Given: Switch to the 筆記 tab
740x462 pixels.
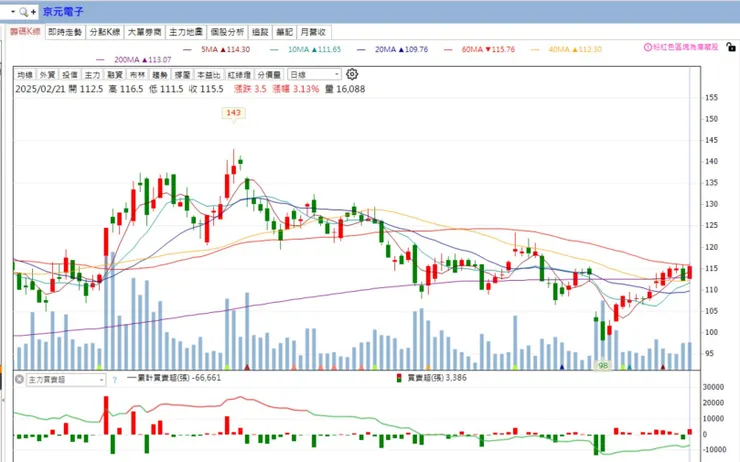Looking at the screenshot, I should (x=285, y=32).
